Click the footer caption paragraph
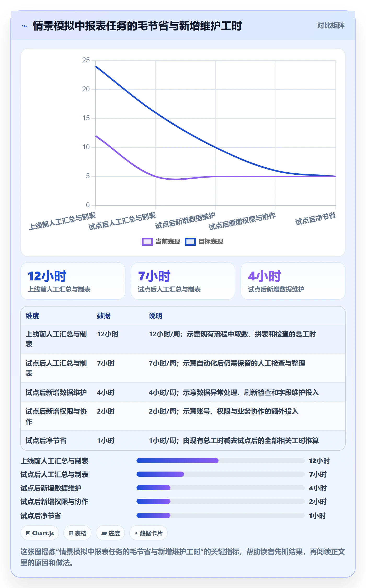 pos(183,557)
